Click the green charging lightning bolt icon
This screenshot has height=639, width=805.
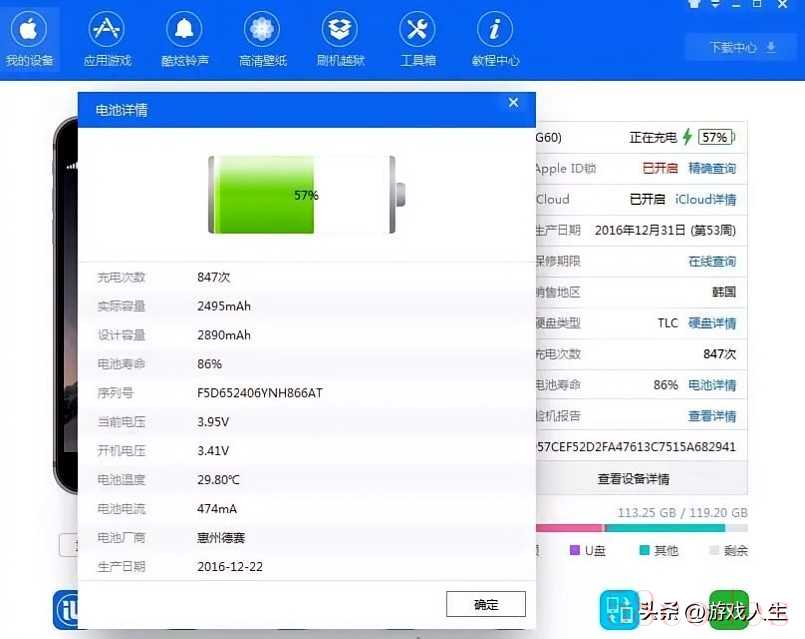pyautogui.click(x=687, y=137)
